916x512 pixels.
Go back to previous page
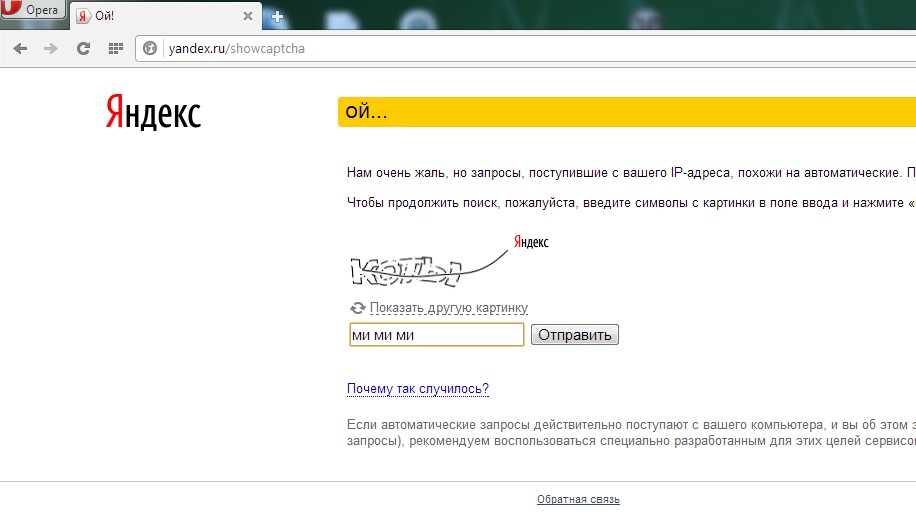coord(20,49)
